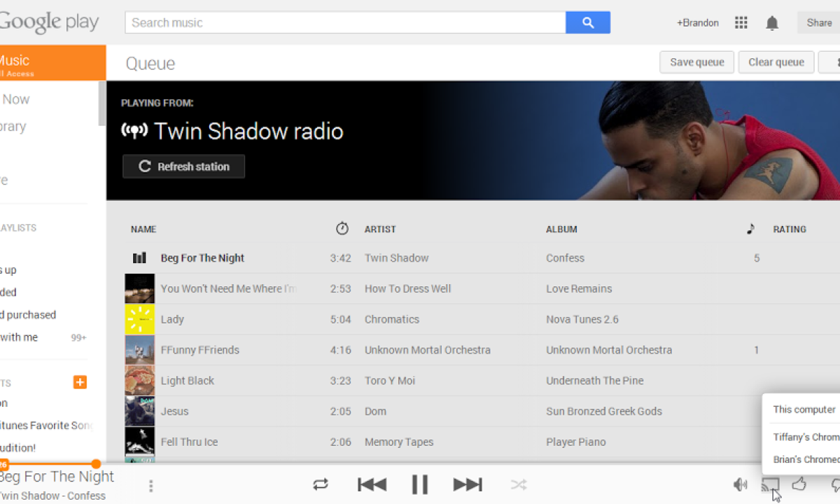The width and height of the screenshot is (840, 504).
Task: Pause the current song
Action: [x=419, y=484]
